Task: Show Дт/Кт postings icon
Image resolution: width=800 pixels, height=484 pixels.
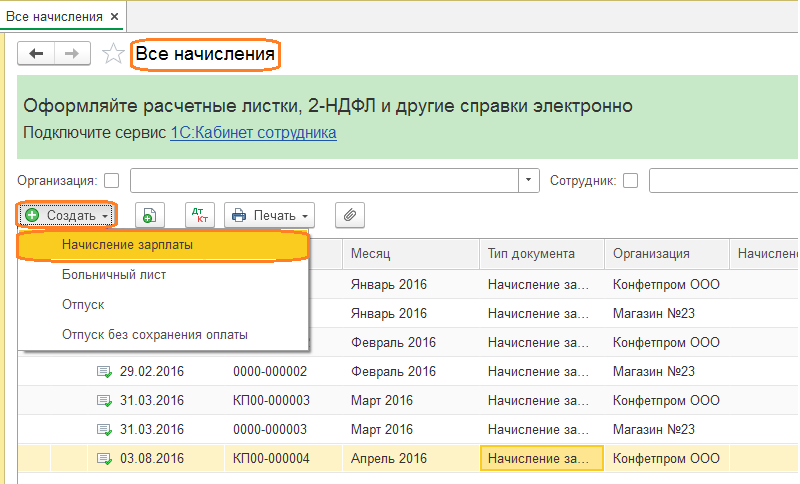Action: tap(200, 215)
